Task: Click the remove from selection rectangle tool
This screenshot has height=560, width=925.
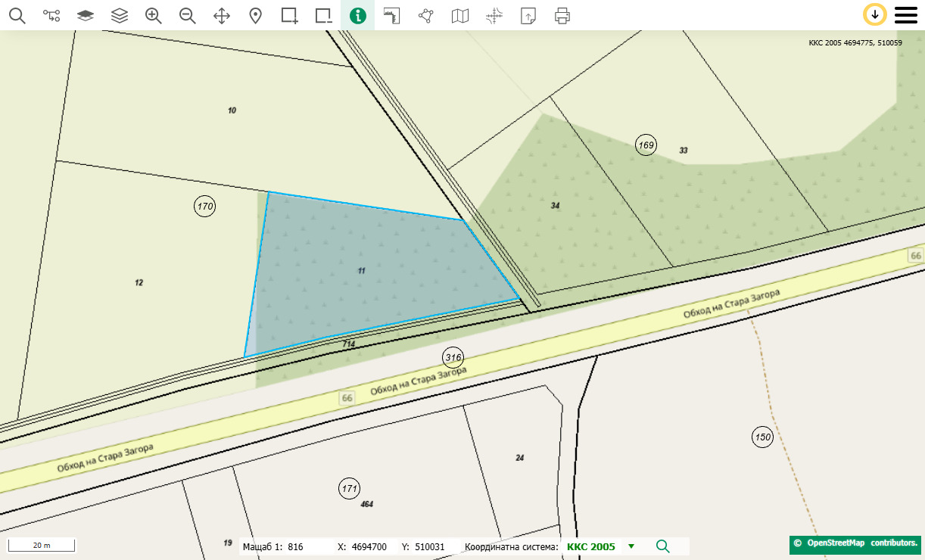Action: (324, 15)
